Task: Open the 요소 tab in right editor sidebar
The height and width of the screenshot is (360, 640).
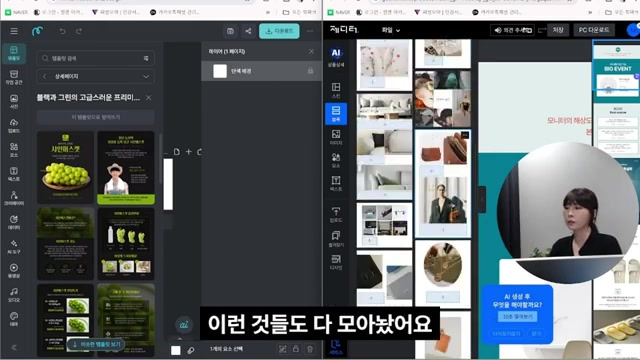Action: (x=336, y=160)
